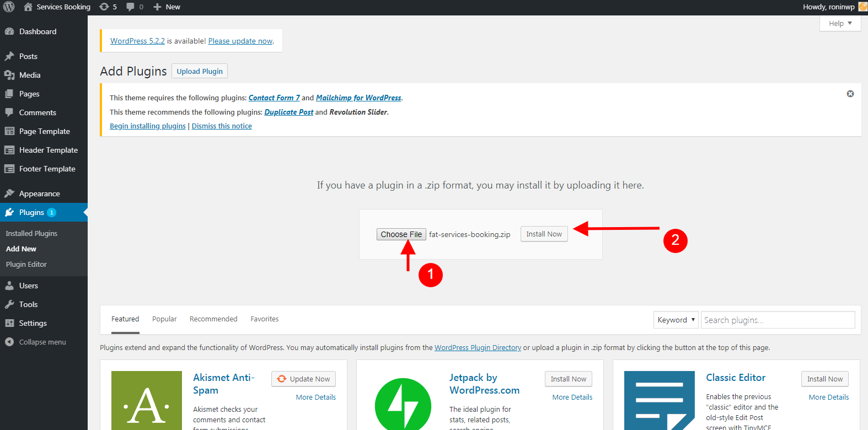
Task: Click the Dashboard gauge icon
Action: (9, 31)
